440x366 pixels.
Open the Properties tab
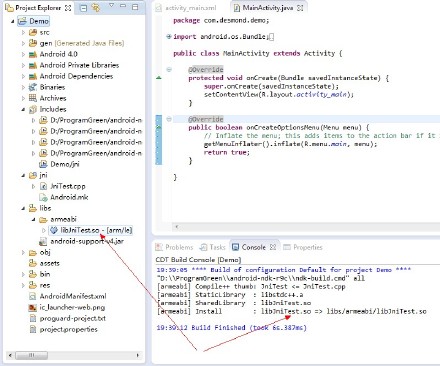point(303,247)
